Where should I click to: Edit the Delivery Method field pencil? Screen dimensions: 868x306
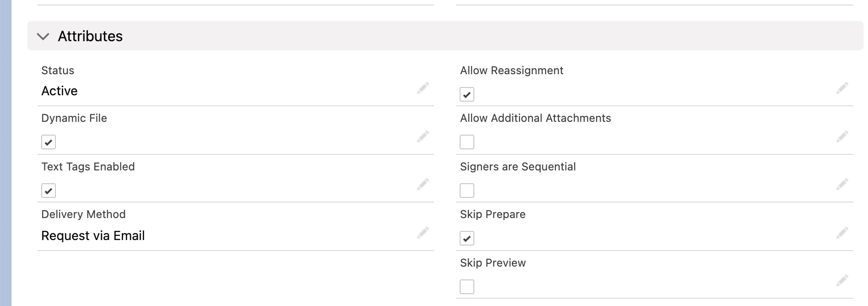point(423,233)
